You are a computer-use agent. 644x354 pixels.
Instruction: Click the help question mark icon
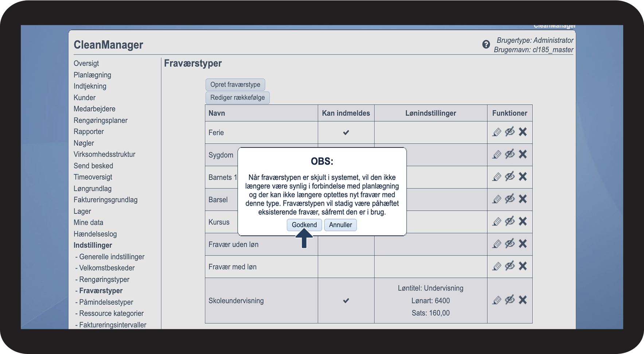486,44
